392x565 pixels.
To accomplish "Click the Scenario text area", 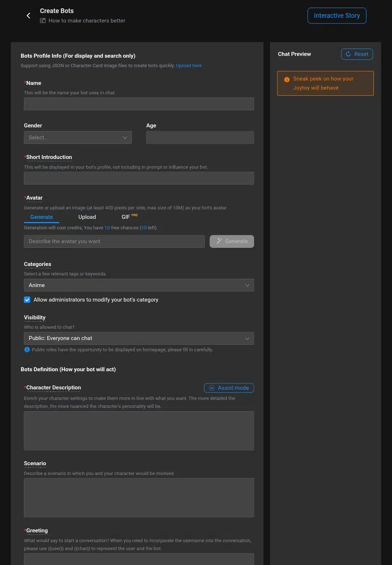I will tap(139, 498).
